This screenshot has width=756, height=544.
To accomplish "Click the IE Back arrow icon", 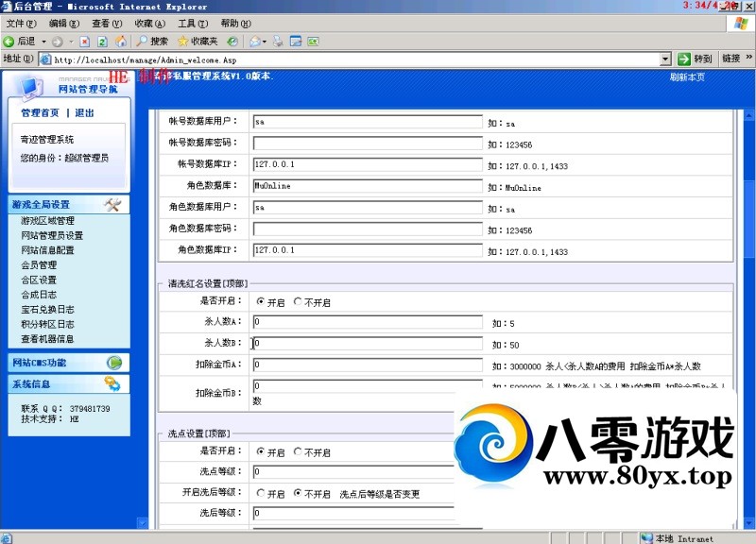I will tap(9, 42).
